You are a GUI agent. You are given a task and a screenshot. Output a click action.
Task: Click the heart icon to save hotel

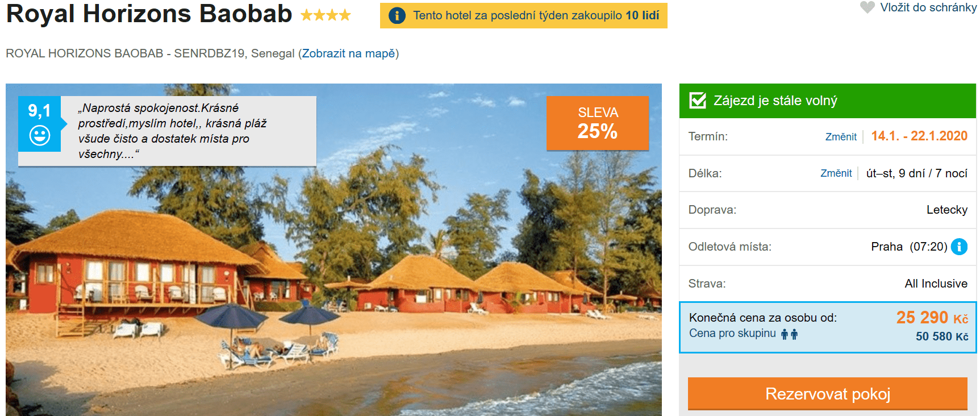coord(867,7)
